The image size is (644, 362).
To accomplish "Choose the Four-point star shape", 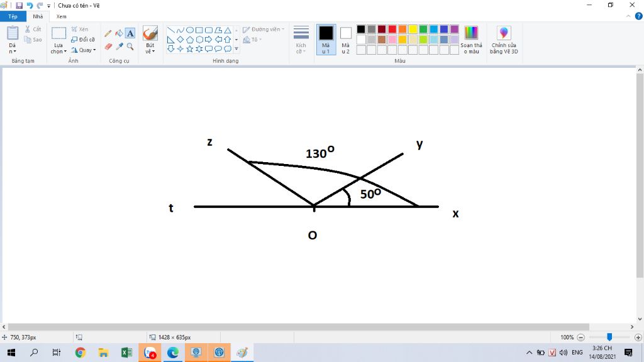I will (180, 49).
